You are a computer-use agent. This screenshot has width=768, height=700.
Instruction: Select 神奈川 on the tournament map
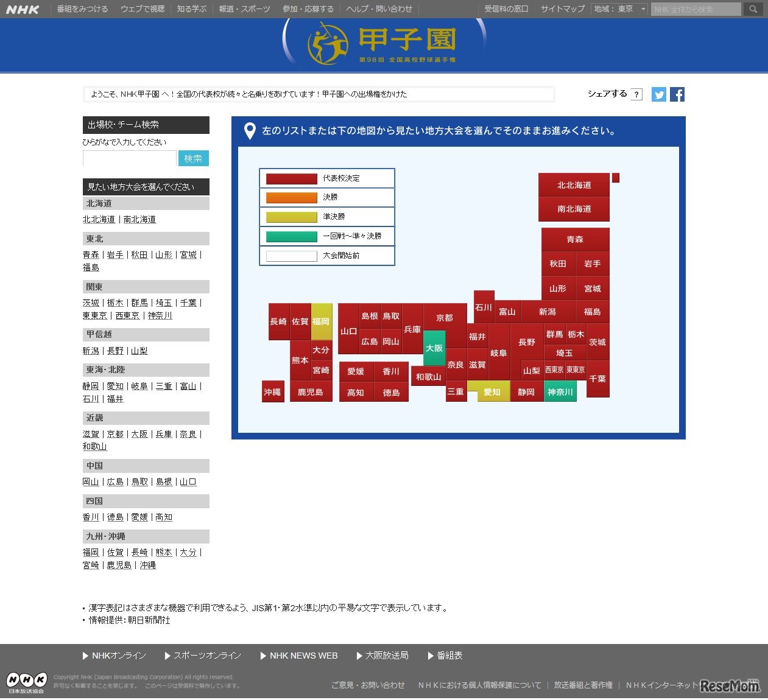point(560,392)
